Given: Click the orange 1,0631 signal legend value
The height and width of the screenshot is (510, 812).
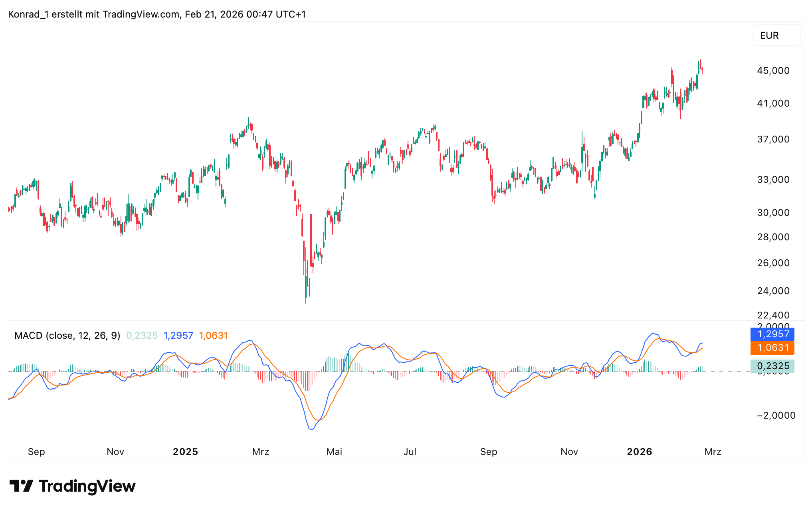Looking at the screenshot, I should [213, 336].
